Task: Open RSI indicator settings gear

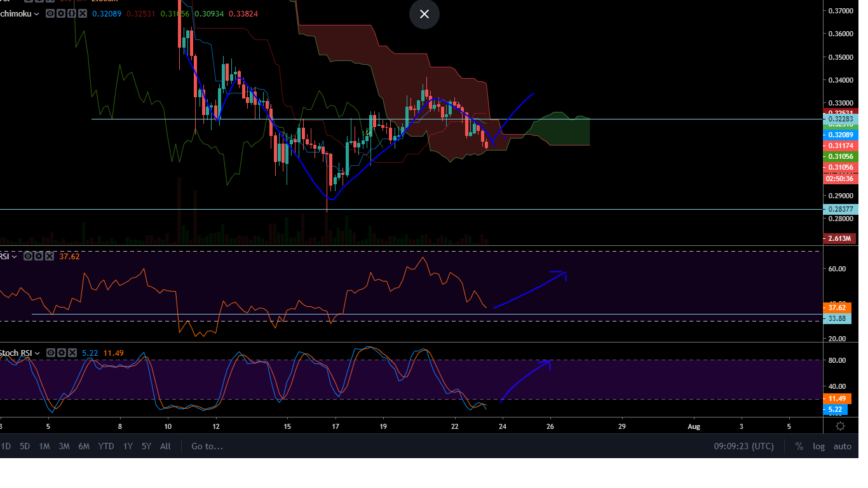Action: [x=38, y=256]
